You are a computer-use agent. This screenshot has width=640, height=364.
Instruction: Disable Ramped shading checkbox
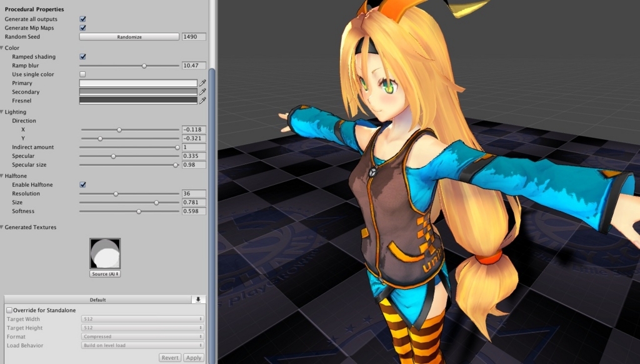83,57
